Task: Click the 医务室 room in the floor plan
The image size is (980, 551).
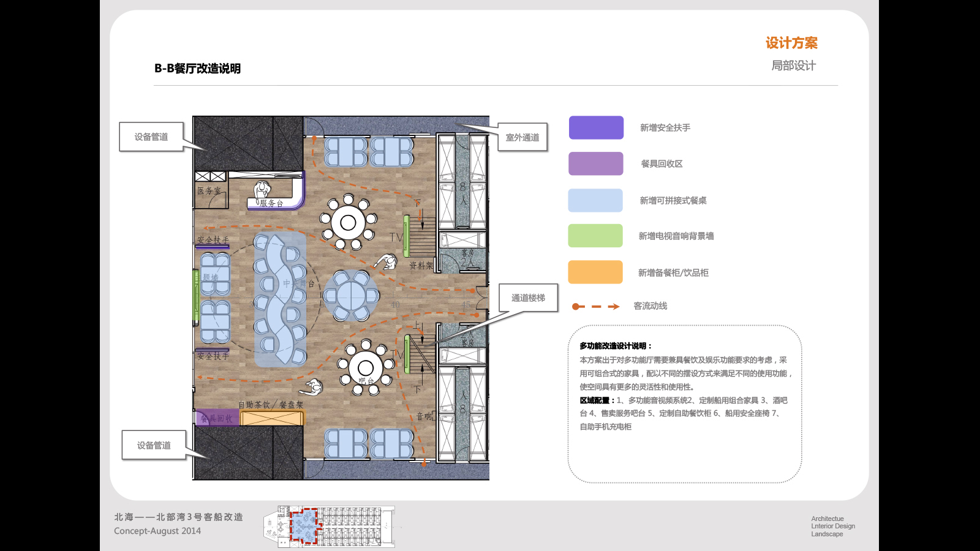Action: (x=209, y=191)
